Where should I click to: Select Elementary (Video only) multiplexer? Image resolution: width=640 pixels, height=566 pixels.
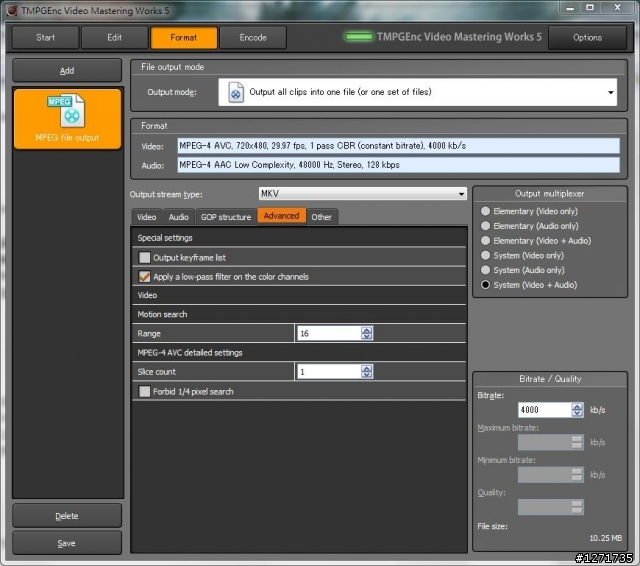[x=485, y=211]
